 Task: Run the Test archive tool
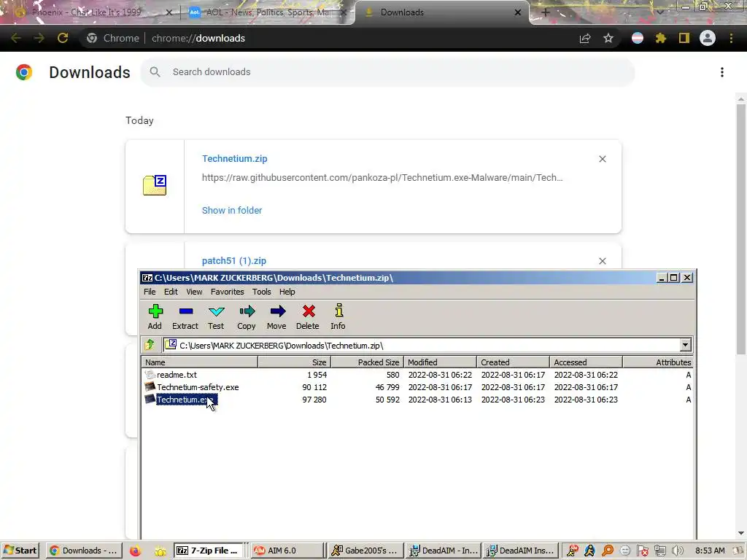click(216, 316)
